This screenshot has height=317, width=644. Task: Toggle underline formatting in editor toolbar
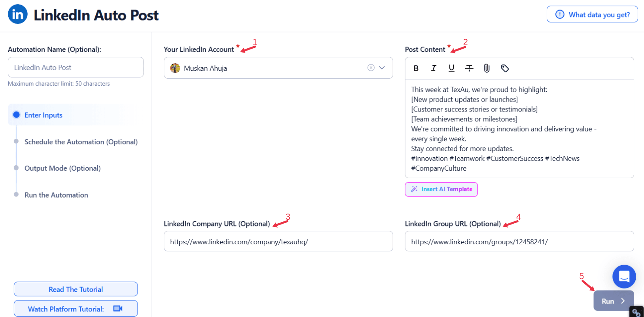coord(451,68)
